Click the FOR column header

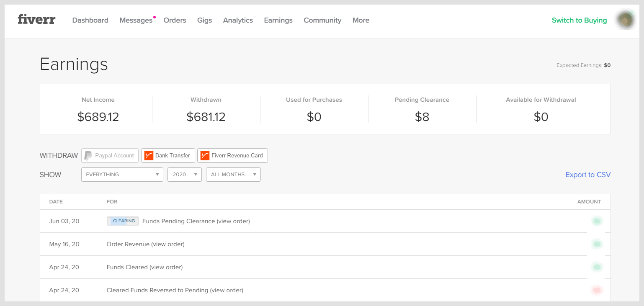point(112,202)
